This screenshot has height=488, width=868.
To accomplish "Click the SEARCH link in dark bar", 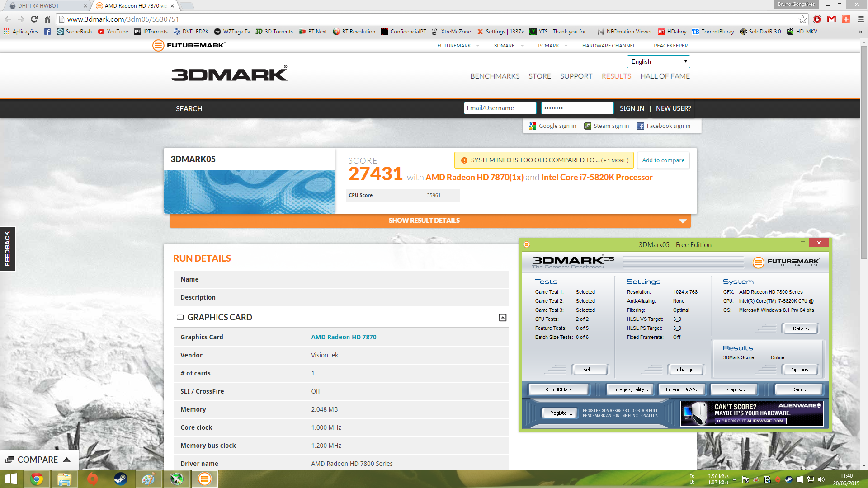I will click(189, 109).
